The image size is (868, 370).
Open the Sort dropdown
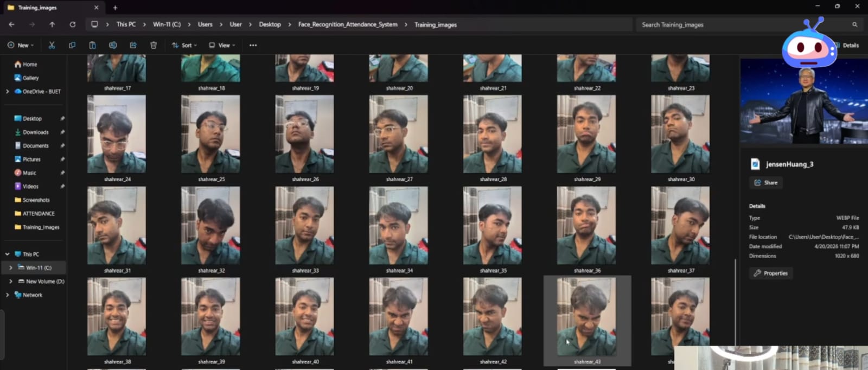184,45
